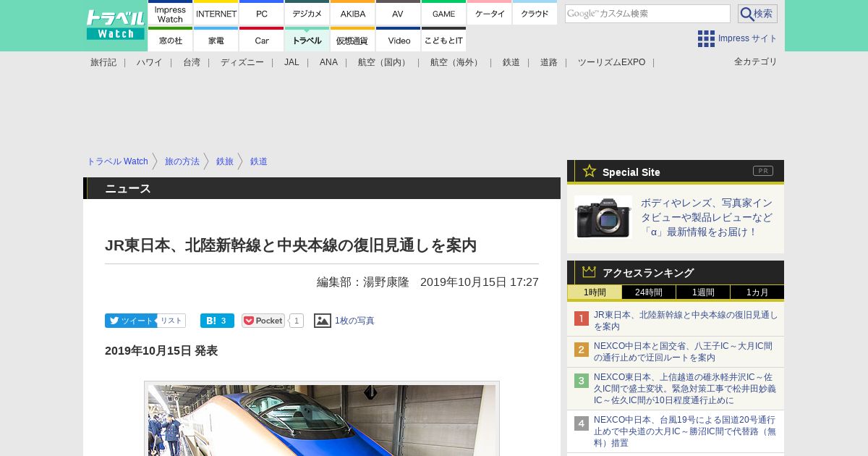Select the 1週間 ranking tab

click(x=703, y=292)
